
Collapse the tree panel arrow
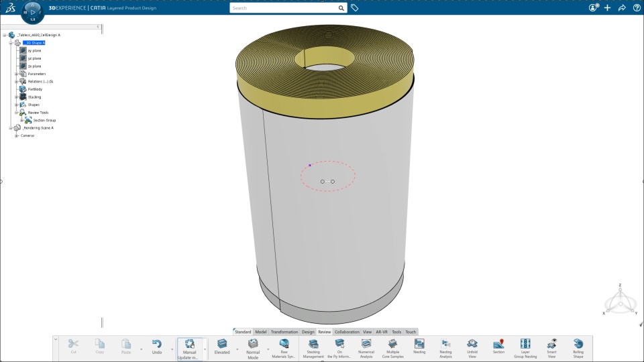tap(98, 27)
